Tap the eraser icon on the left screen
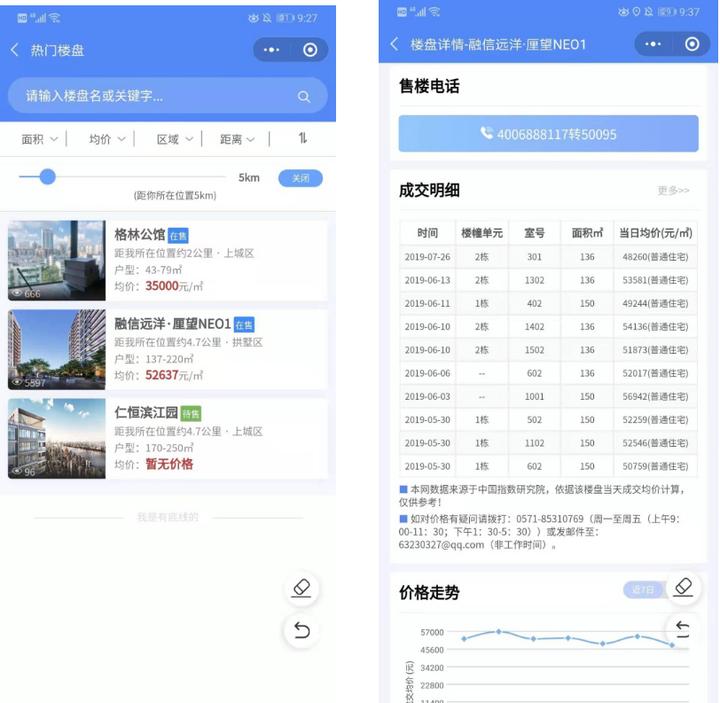 pyautogui.click(x=302, y=588)
